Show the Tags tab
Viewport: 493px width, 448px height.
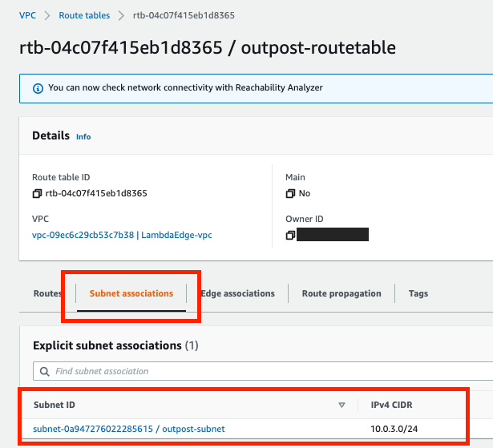click(418, 293)
